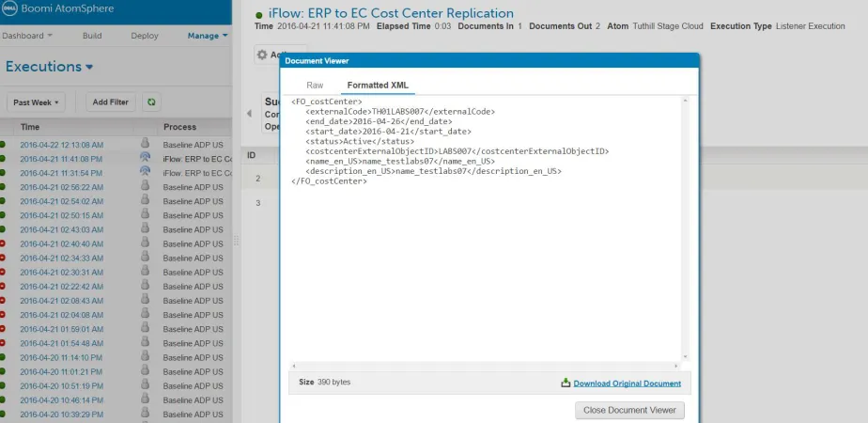Image resolution: width=868 pixels, height=423 pixels.
Task: Click the gear Actions icon behind Document Viewer
Action: tap(262, 55)
